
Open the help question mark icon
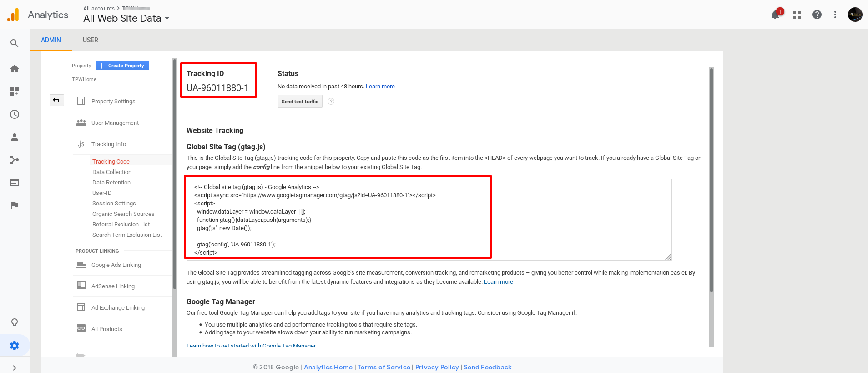coord(817,15)
